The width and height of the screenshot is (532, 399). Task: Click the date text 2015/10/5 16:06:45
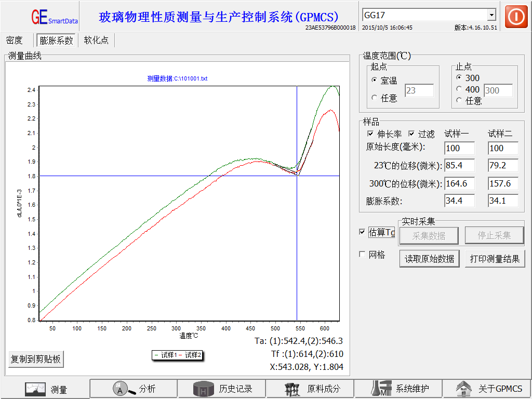tap(387, 28)
